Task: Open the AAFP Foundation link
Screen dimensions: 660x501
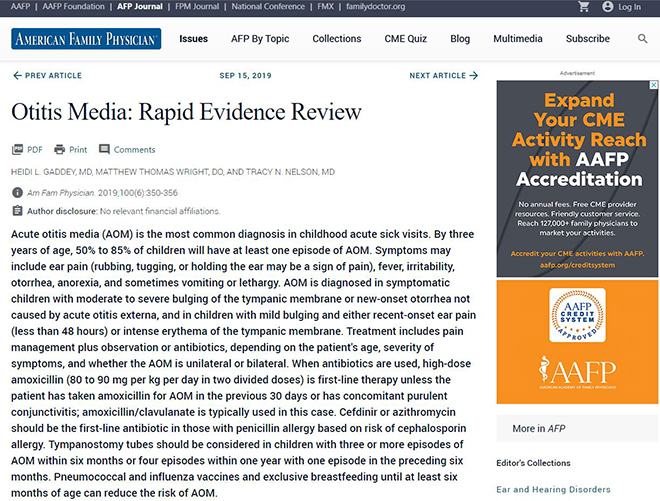Action: (74, 7)
